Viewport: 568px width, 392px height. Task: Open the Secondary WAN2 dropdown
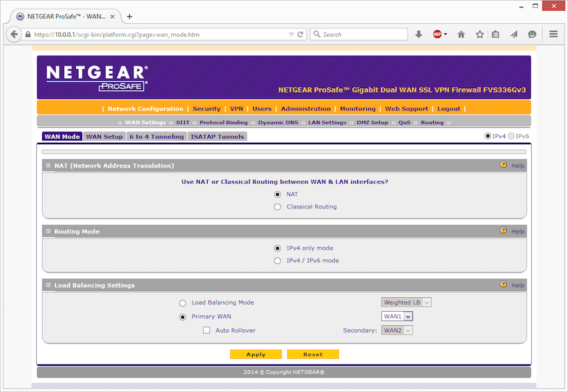pyautogui.click(x=397, y=330)
